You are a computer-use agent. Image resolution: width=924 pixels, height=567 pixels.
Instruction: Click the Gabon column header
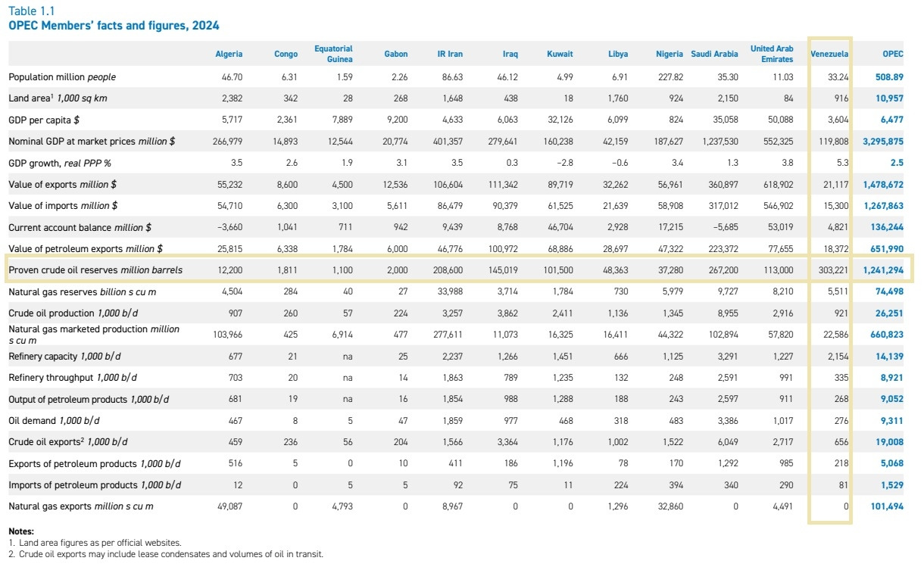pos(396,54)
